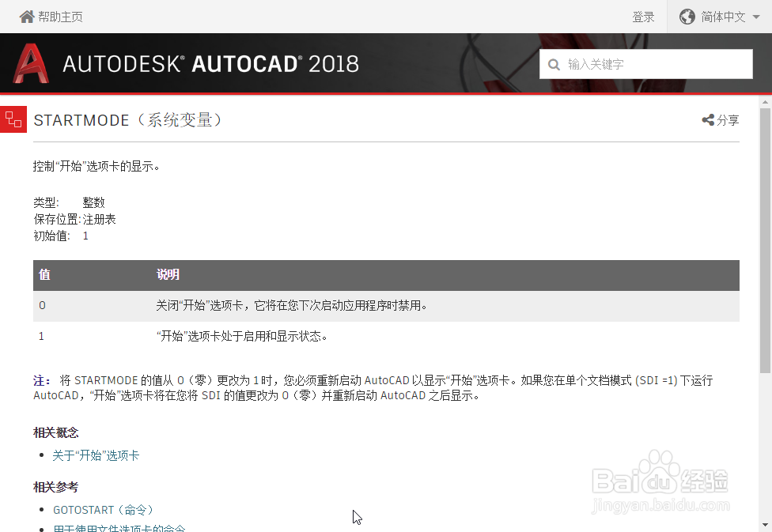Open the 关于"开始"选项卡 link

click(x=96, y=456)
